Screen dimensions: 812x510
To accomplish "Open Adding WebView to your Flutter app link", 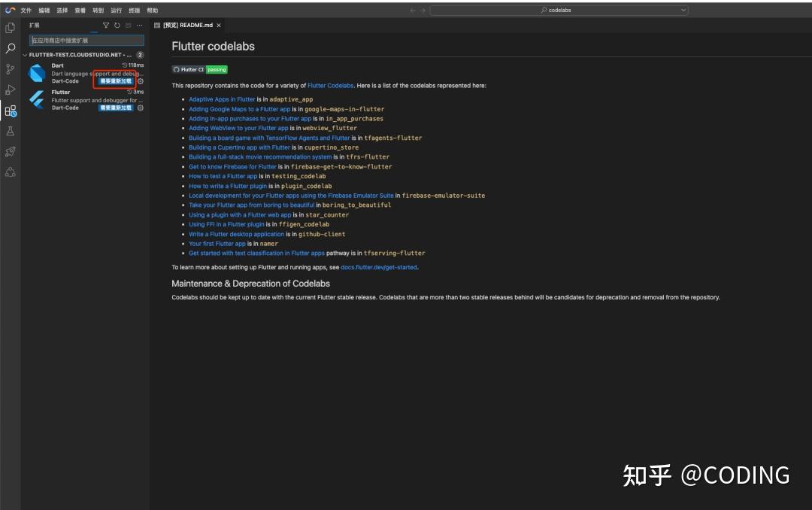I will point(239,128).
